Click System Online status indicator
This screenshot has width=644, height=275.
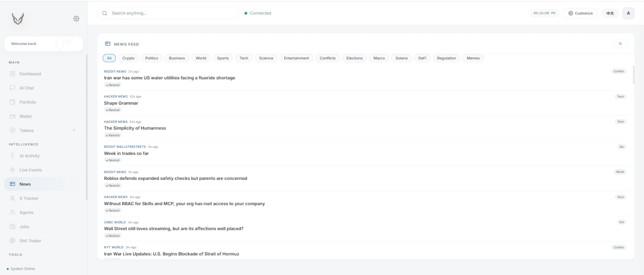point(21,269)
